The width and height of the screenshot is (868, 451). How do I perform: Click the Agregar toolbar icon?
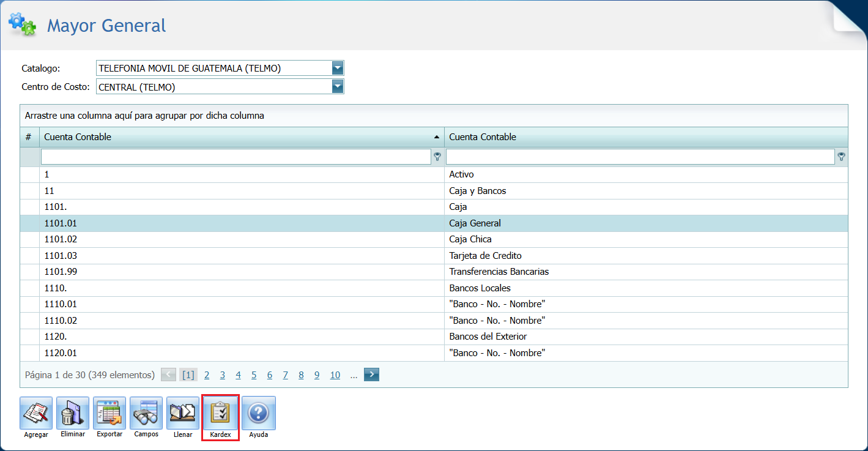(36, 414)
